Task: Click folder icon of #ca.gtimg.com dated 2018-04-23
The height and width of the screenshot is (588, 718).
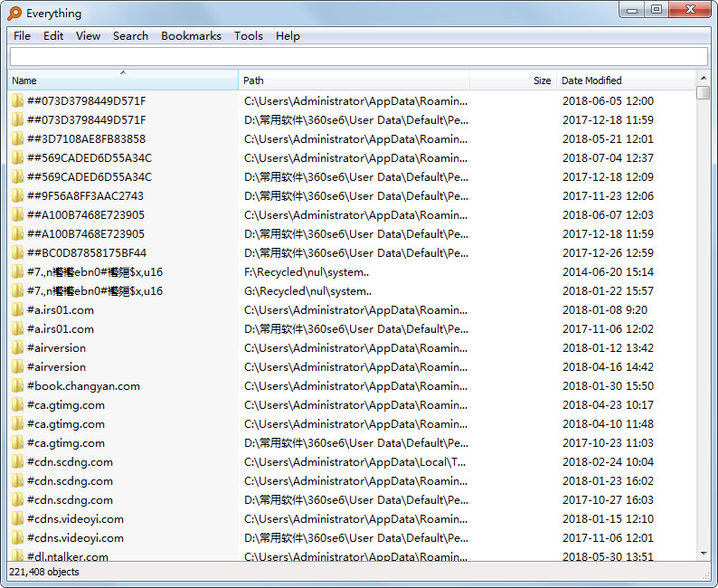Action: 17,405
